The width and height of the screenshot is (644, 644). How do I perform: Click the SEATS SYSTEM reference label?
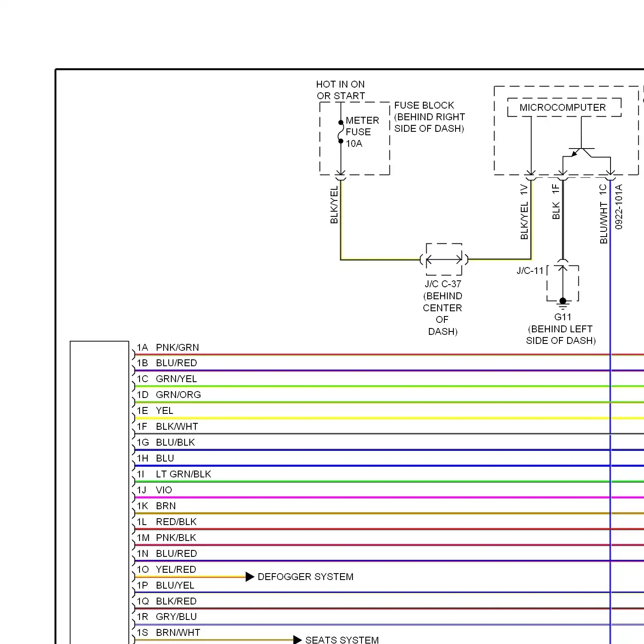click(x=342, y=640)
